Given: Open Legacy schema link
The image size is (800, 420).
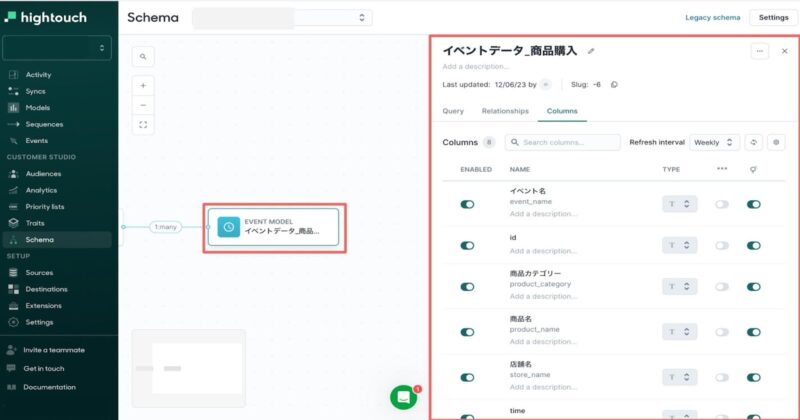Looking at the screenshot, I should (712, 17).
